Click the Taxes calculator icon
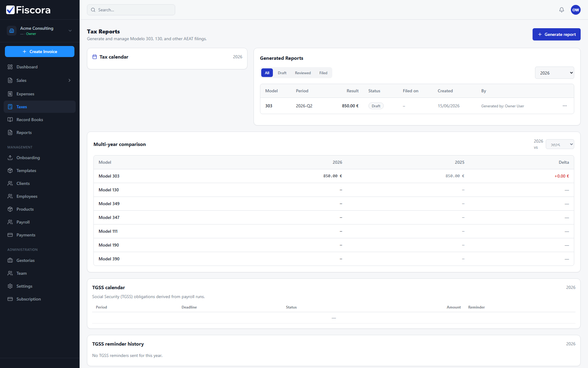 pyautogui.click(x=10, y=107)
